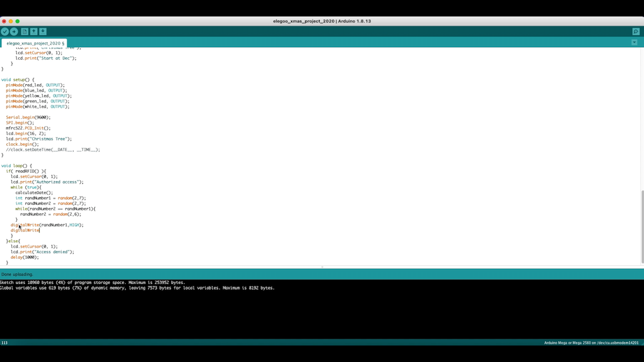Click the unfinished digitalWrite statement

24,230
